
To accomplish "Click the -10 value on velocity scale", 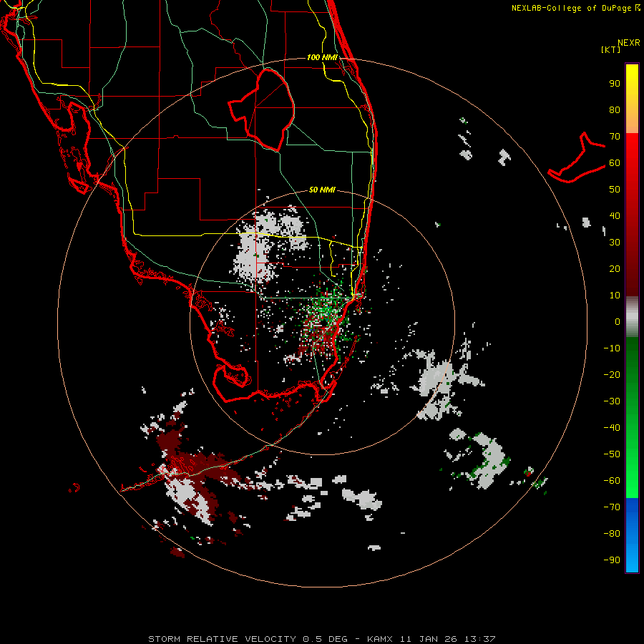I will [612, 348].
